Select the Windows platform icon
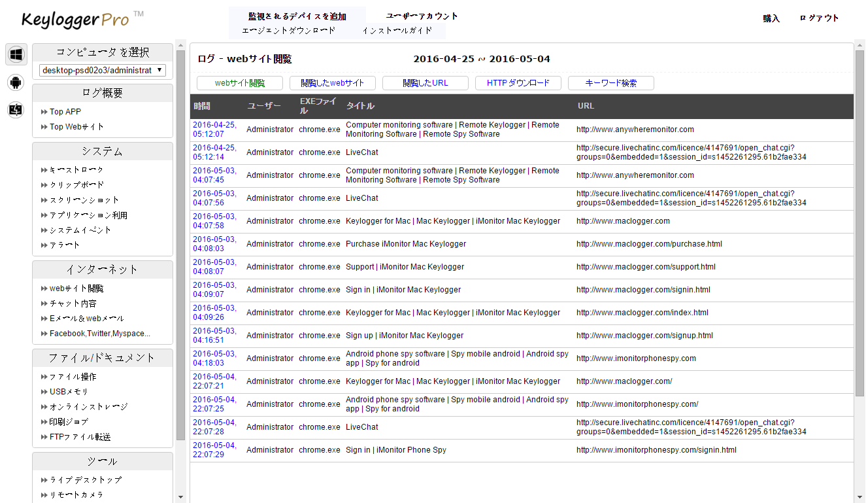This screenshot has width=868, height=503. tap(16, 54)
